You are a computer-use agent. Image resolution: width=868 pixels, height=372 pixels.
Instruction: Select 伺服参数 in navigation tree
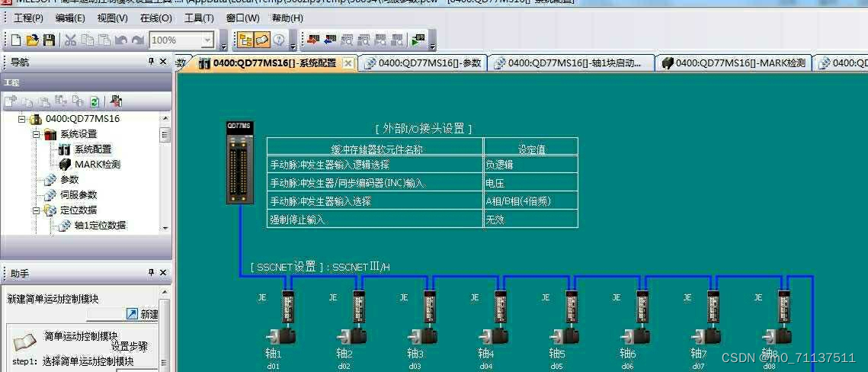pyautogui.click(x=78, y=195)
